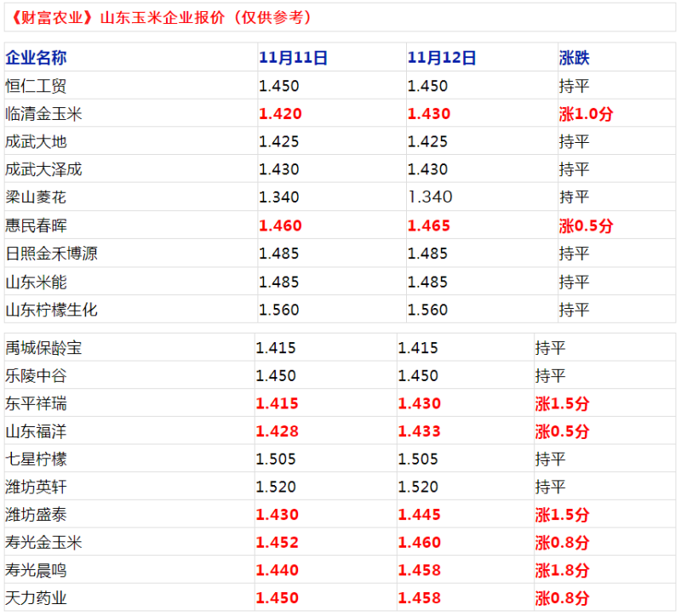
Task: Click the 11月12日 column header
Action: point(442,58)
